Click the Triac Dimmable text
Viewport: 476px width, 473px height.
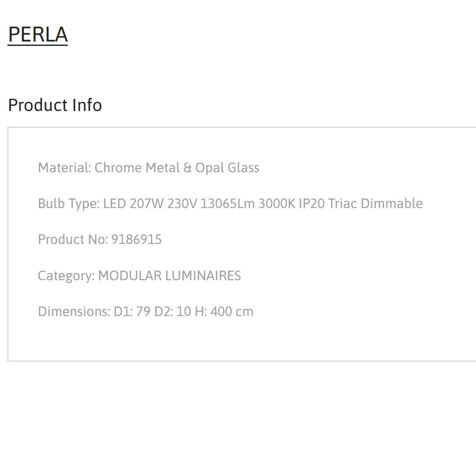(375, 204)
